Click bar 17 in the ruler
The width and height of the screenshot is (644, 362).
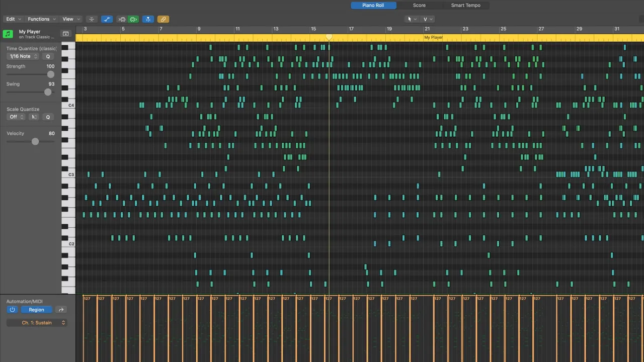(351, 29)
